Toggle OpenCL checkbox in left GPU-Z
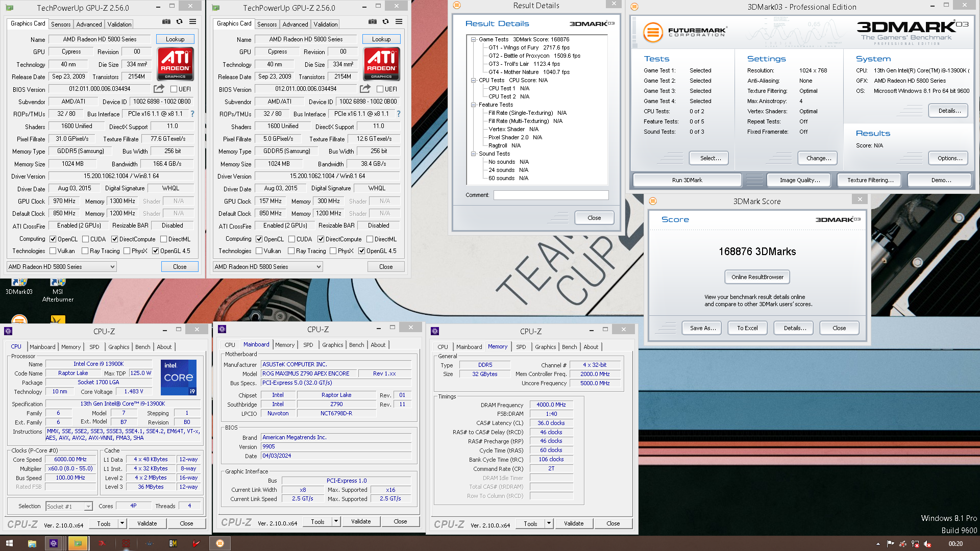 (53, 239)
